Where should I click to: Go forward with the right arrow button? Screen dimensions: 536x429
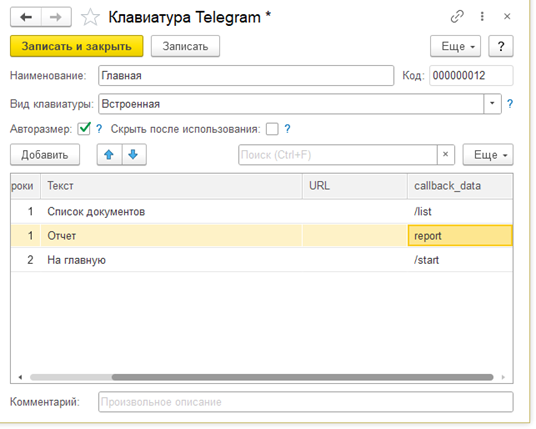pos(56,17)
